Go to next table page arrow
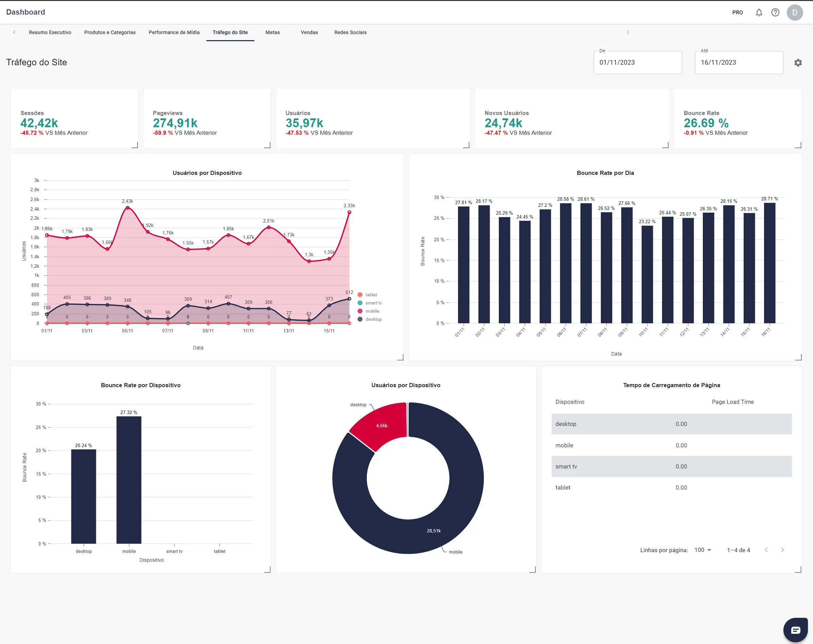 [x=782, y=550]
